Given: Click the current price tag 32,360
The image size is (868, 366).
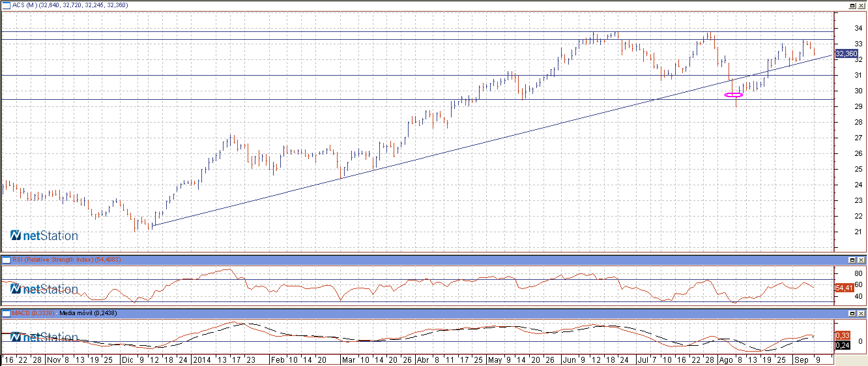Looking at the screenshot, I should [x=846, y=54].
